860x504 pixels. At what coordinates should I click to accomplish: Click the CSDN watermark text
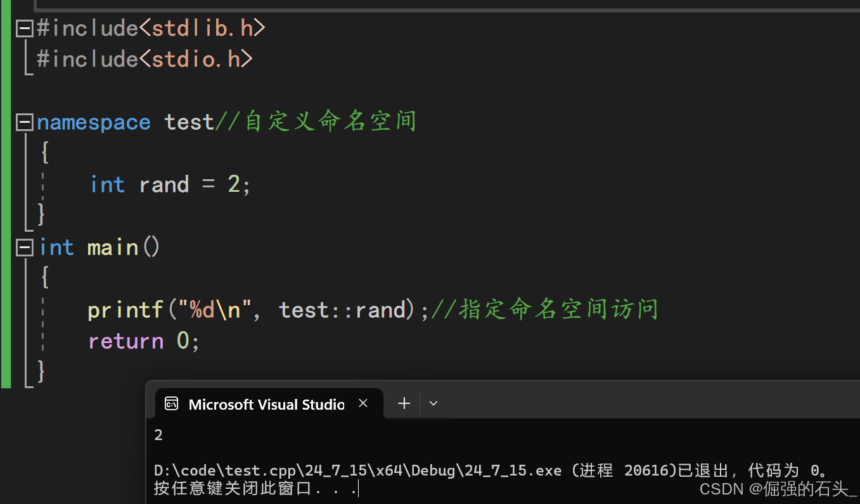[776, 489]
